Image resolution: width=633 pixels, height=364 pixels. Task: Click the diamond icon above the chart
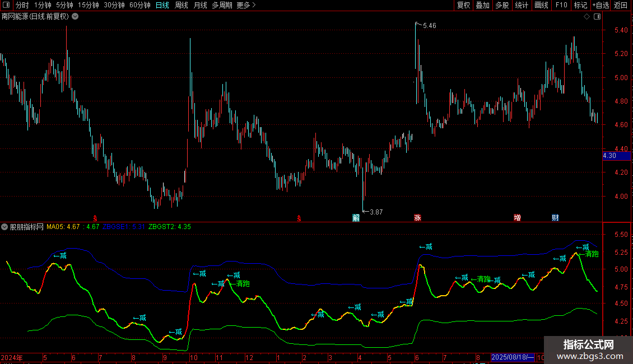point(587,17)
